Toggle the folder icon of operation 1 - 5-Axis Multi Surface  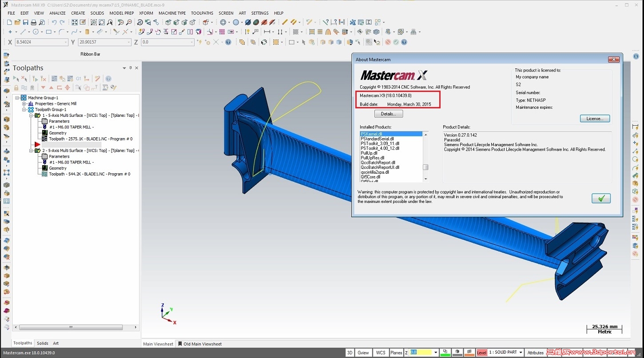(38, 115)
